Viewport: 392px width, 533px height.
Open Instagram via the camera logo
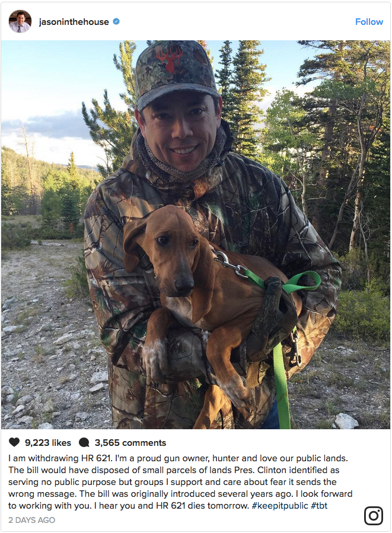click(x=373, y=515)
